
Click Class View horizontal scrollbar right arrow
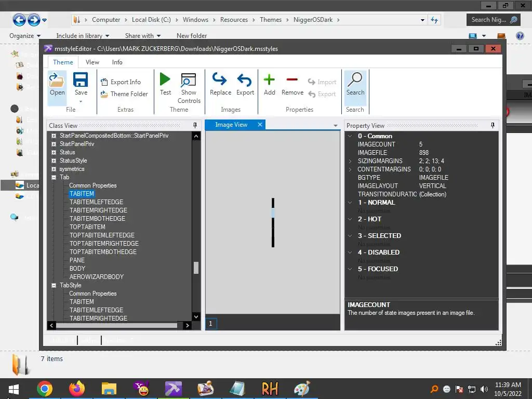pyautogui.click(x=187, y=325)
